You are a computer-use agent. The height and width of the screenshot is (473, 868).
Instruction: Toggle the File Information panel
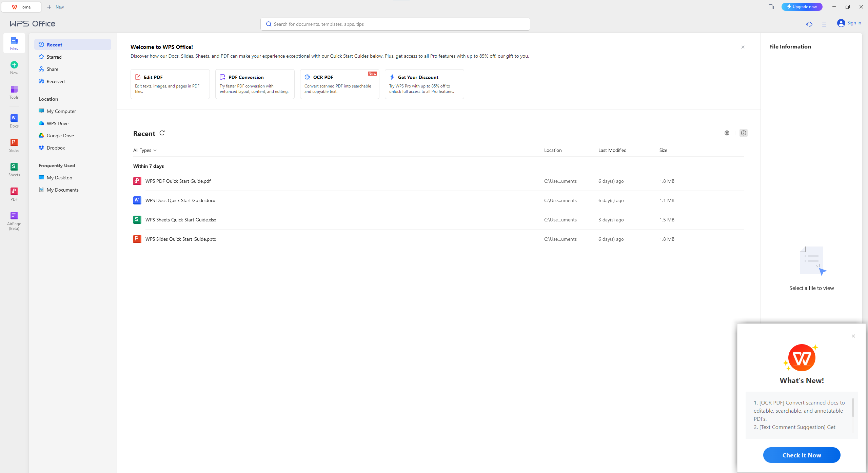pos(743,133)
